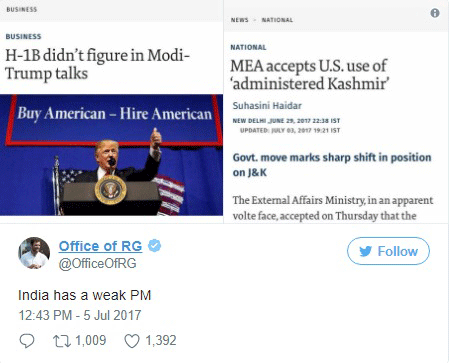Click the BUSINESS breadcrumb at top left
The height and width of the screenshot is (363, 449).
(x=22, y=9)
